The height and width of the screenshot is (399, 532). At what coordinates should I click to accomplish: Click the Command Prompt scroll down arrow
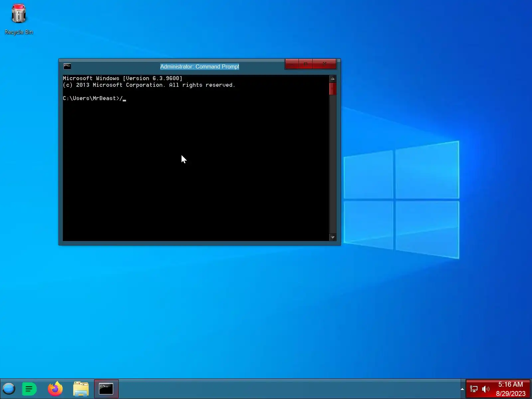(x=332, y=237)
